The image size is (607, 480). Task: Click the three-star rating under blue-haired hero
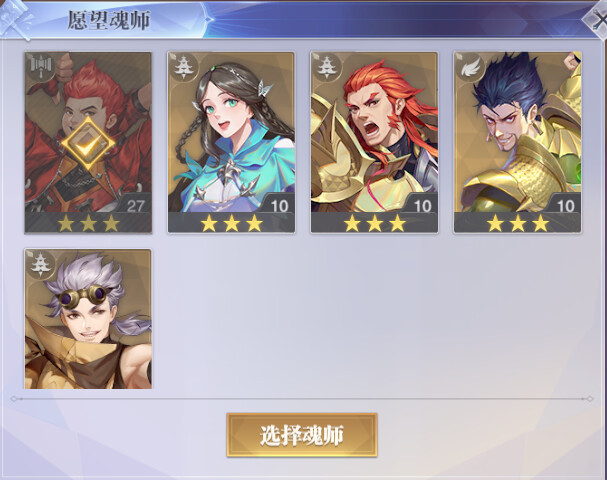518,223
